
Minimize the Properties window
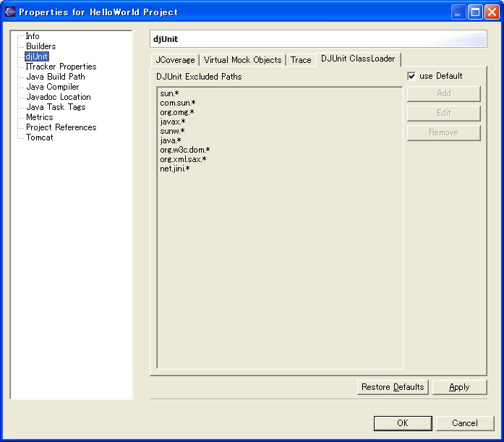[x=458, y=12]
